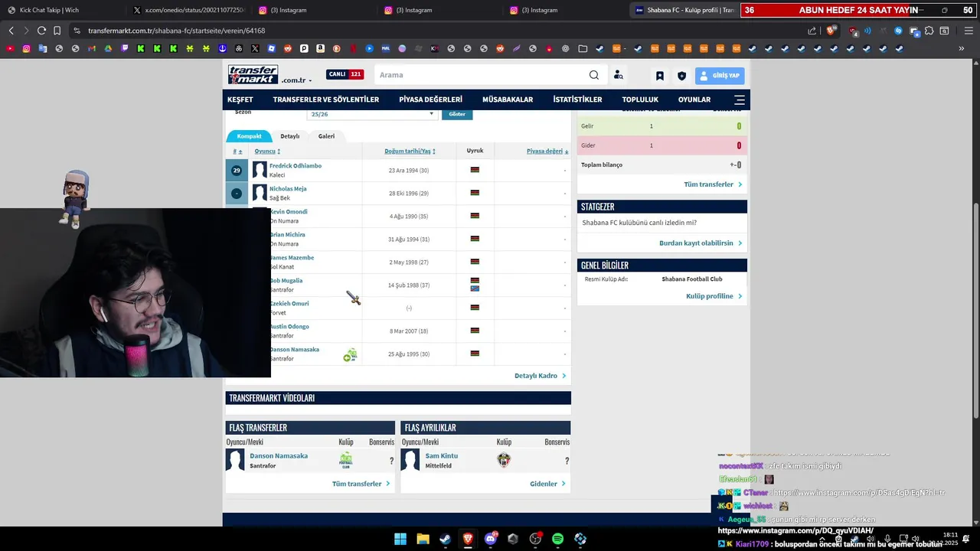
Task: Open the TOPLULUK menu
Action: (x=640, y=99)
